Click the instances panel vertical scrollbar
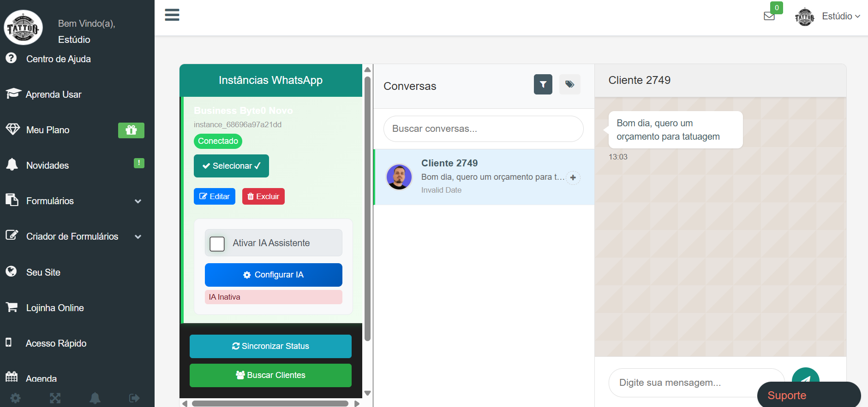Screen dimensions: 868x407 point(368,208)
